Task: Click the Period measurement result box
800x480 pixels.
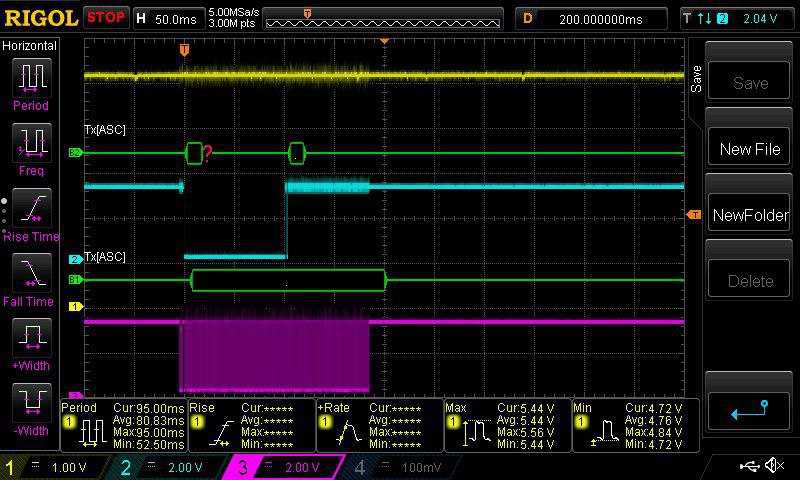Action: coord(123,425)
